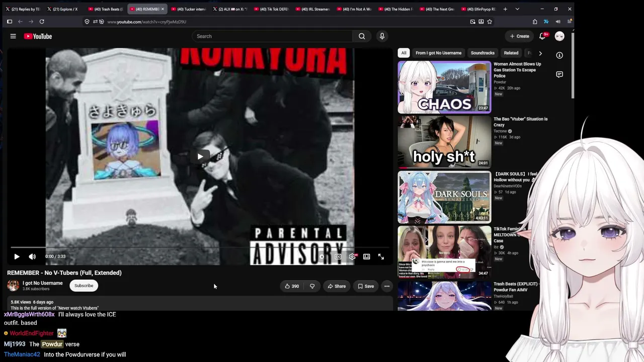
Task: Focus the YouTube search field
Action: 272,36
